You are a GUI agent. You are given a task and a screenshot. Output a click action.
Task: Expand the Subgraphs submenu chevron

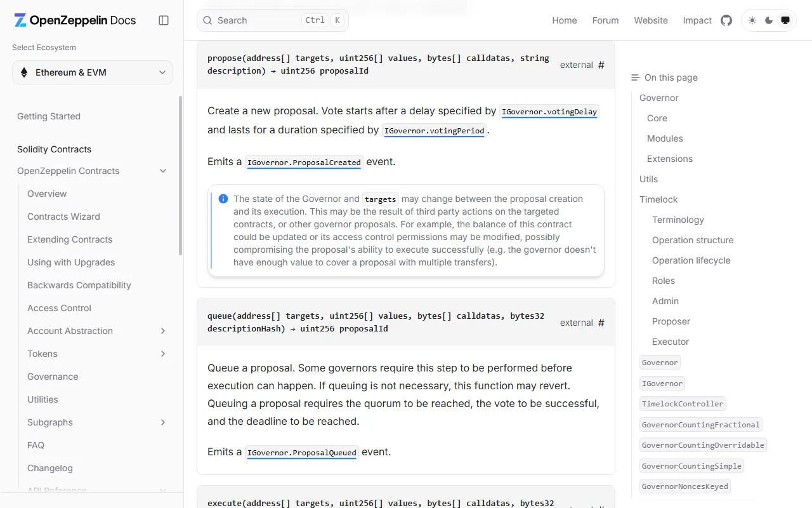tap(163, 422)
